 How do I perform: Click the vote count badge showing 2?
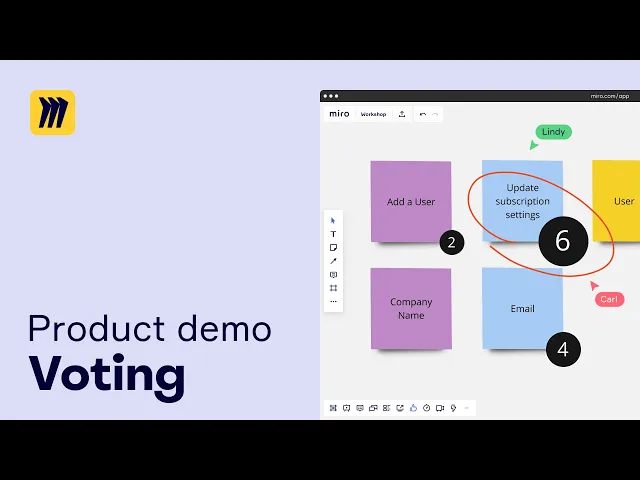coord(452,242)
